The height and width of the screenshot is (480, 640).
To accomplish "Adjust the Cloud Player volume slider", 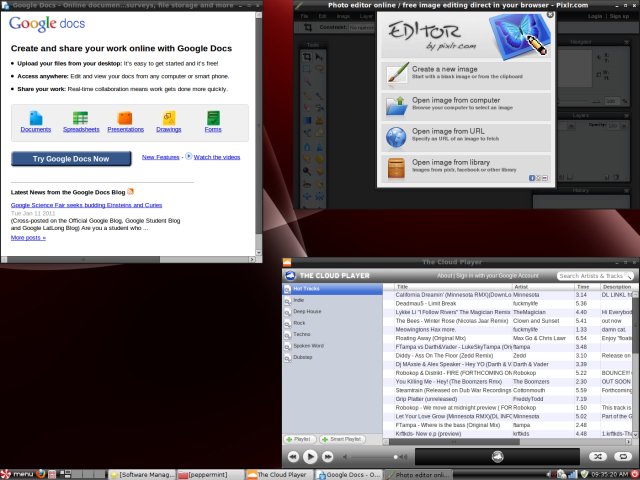I will (x=373, y=457).
